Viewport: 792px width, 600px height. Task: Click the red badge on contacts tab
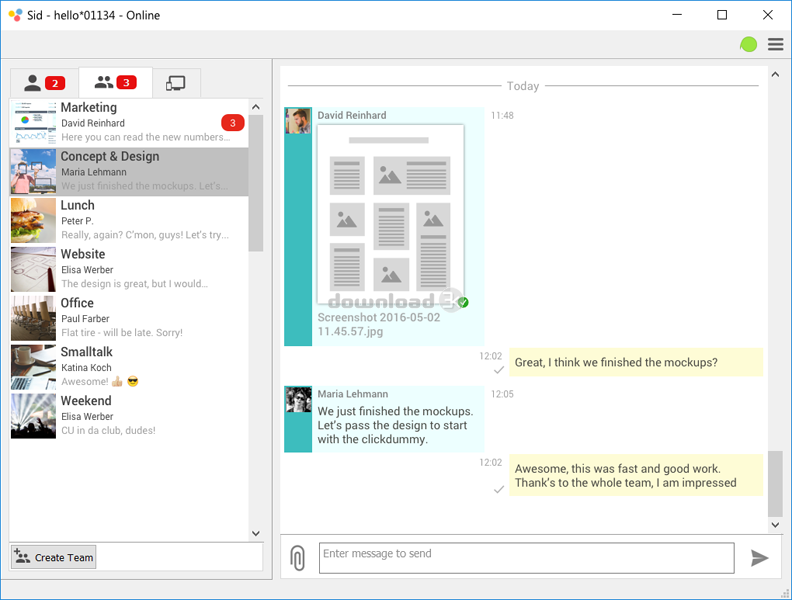pos(55,83)
